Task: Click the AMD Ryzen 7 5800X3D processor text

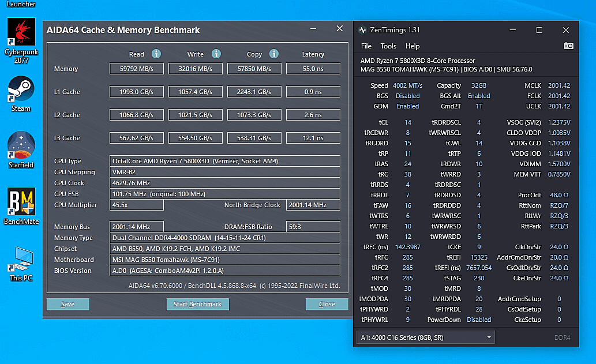Action: pos(417,61)
